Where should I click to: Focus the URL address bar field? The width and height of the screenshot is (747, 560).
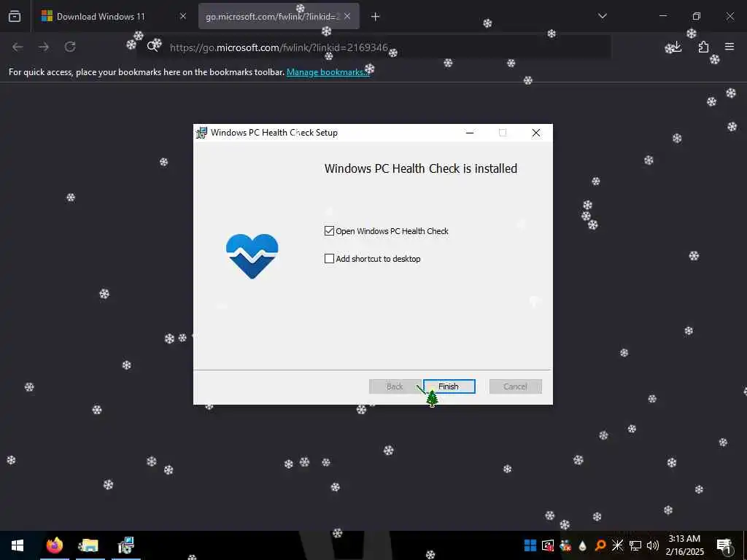pos(374,47)
